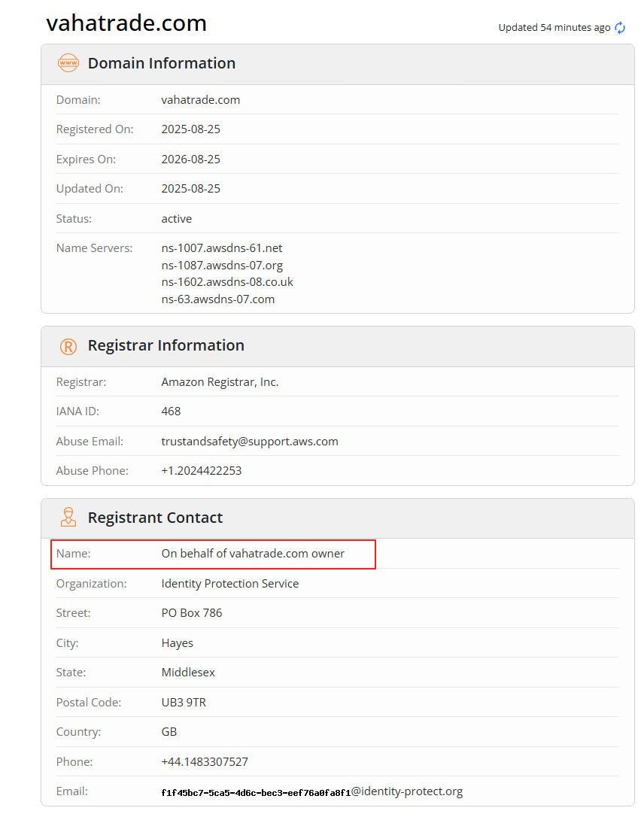Select name server ns-1007.awsdns-61.net
Image resolution: width=644 pixels, height=817 pixels.
pyautogui.click(x=222, y=248)
